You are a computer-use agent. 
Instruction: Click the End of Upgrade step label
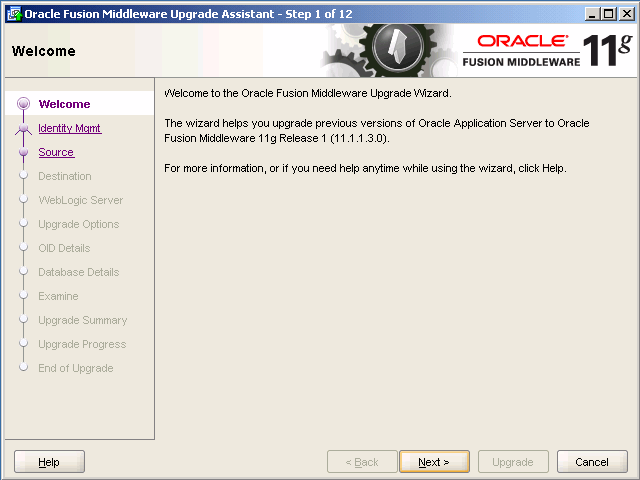76,368
